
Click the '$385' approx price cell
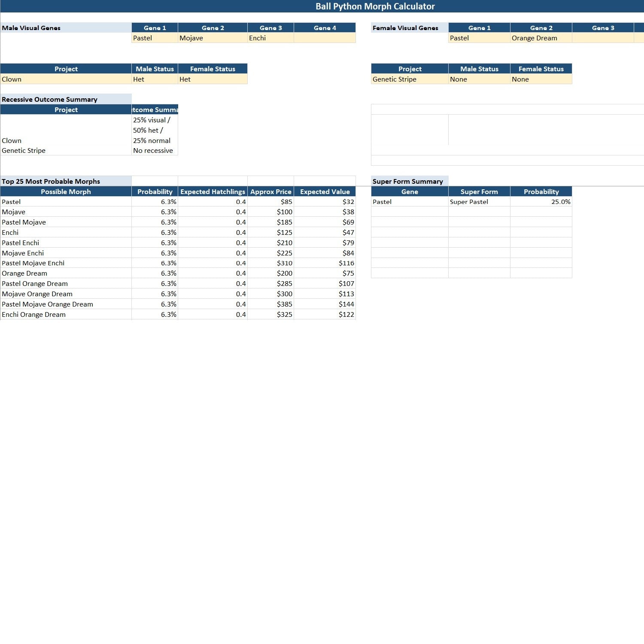click(x=270, y=304)
